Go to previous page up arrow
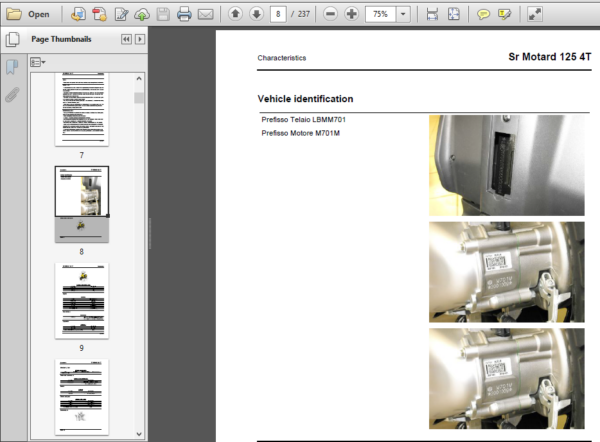 point(235,14)
